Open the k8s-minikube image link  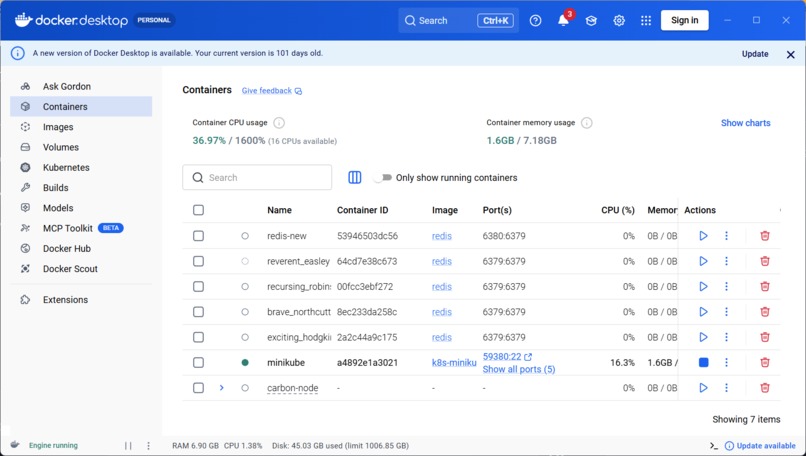point(454,362)
